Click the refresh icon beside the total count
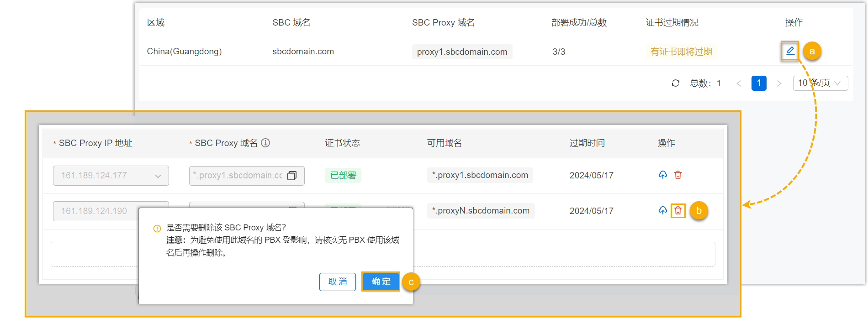Image resolution: width=868 pixels, height=318 pixels. (676, 83)
